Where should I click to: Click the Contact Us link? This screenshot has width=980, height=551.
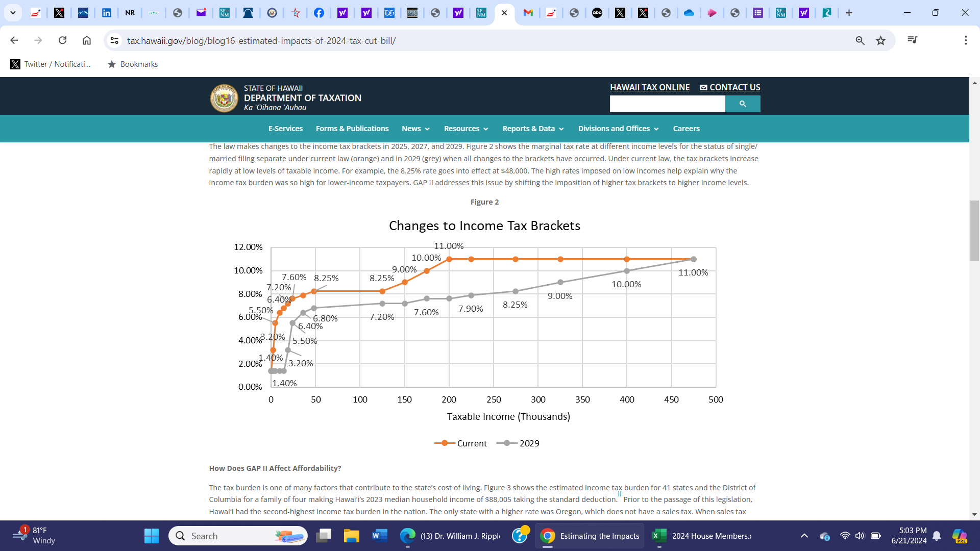[x=730, y=87]
